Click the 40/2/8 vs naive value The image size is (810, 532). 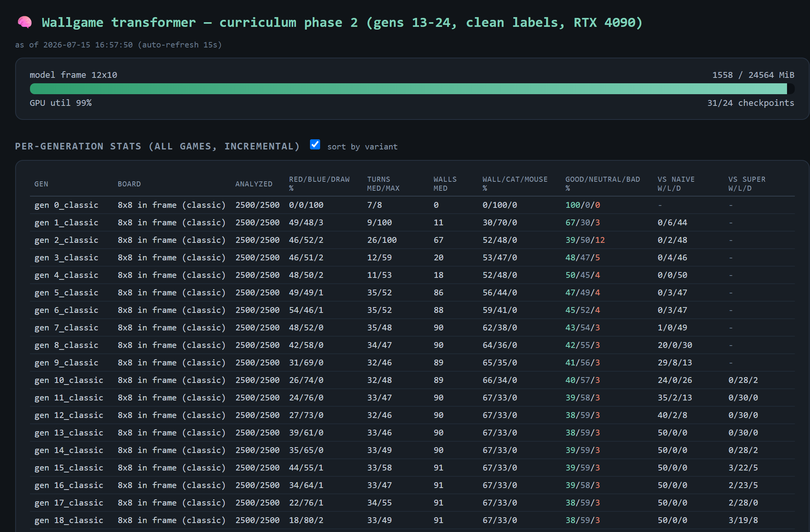[x=673, y=415]
